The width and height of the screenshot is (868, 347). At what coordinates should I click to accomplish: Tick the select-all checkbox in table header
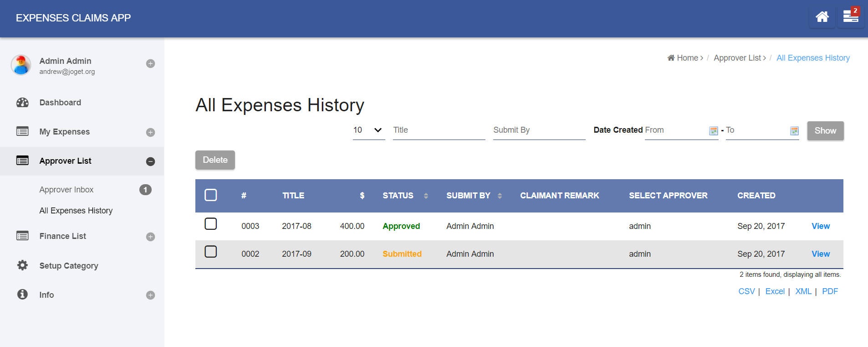[211, 195]
